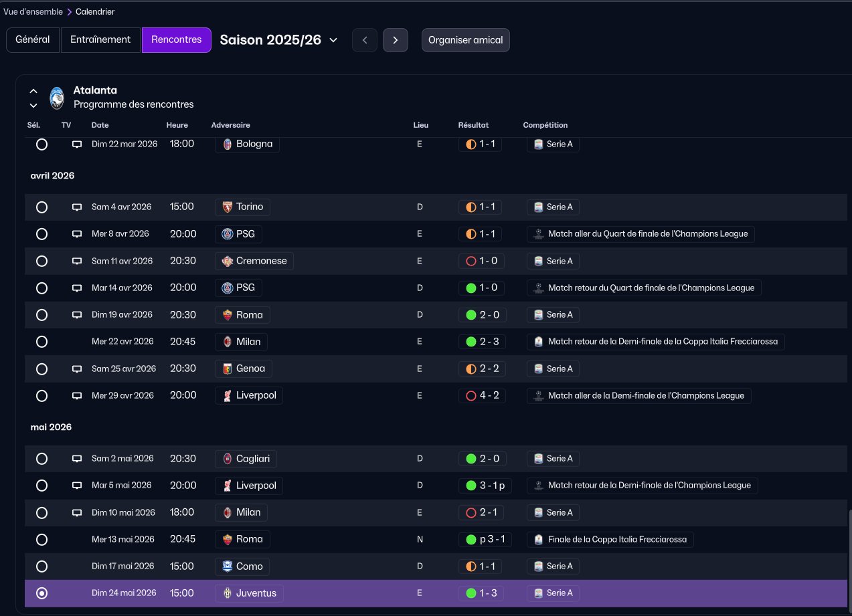Image resolution: width=852 pixels, height=616 pixels.
Task: Click the Atalanta club crest icon
Action: [56, 98]
